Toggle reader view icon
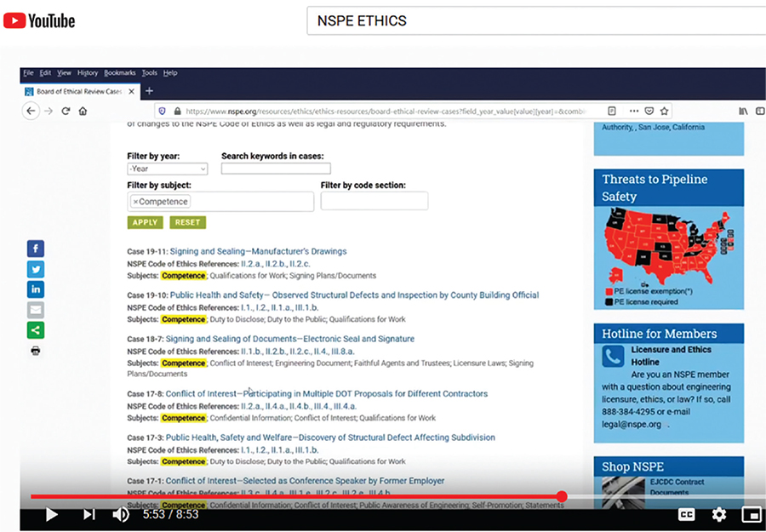 point(612,111)
